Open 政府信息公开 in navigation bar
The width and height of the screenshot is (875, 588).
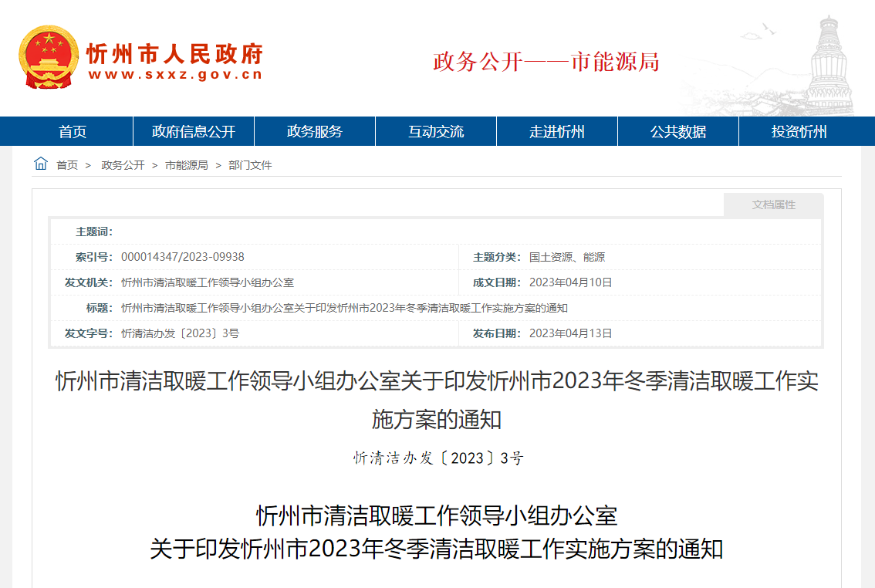point(194,132)
